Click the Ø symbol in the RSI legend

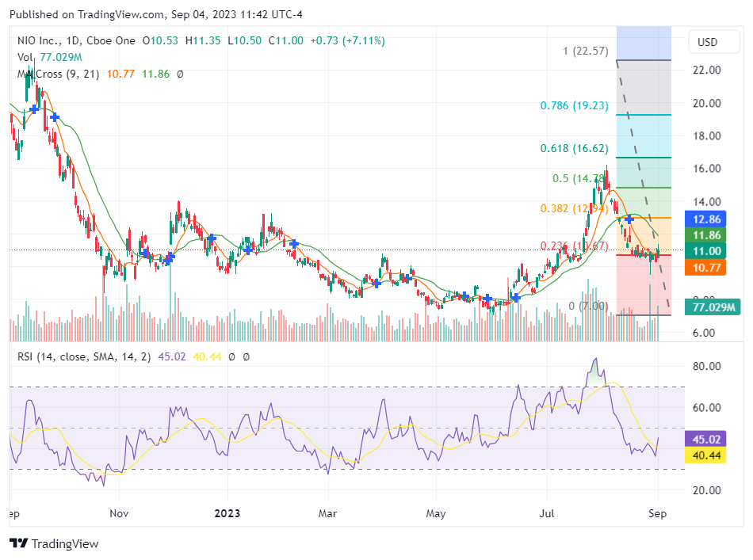[x=231, y=357]
